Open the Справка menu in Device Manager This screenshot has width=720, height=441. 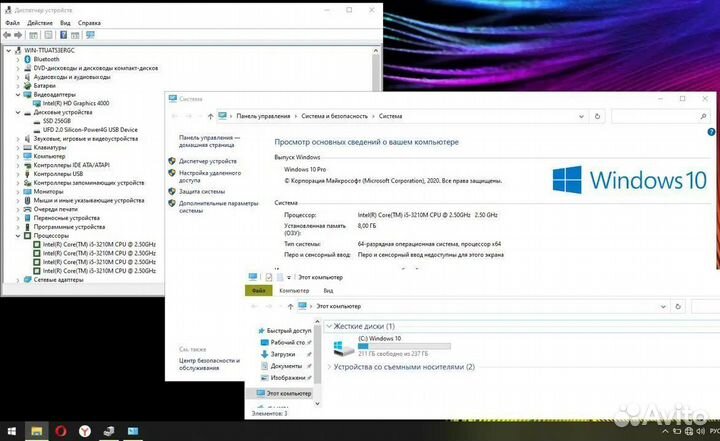[89, 23]
